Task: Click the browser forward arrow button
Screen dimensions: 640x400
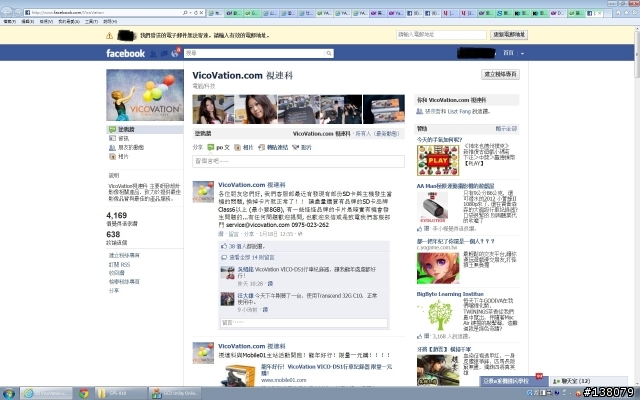Action: [18, 13]
